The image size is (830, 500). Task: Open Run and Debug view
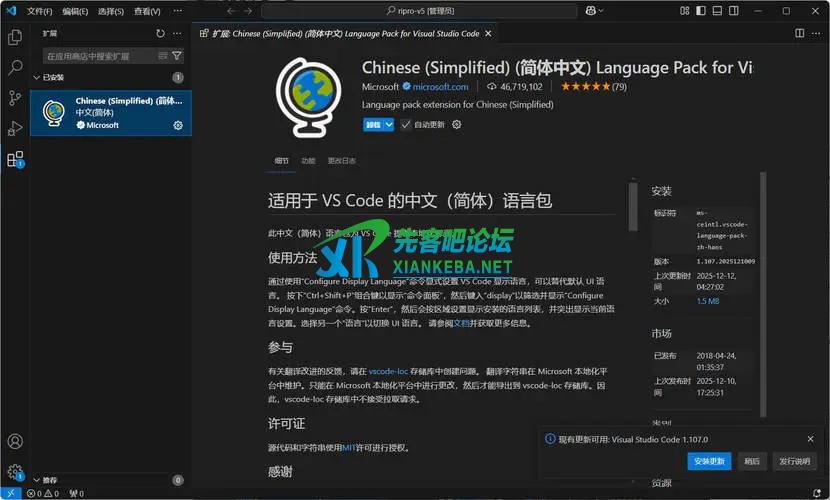(x=15, y=128)
